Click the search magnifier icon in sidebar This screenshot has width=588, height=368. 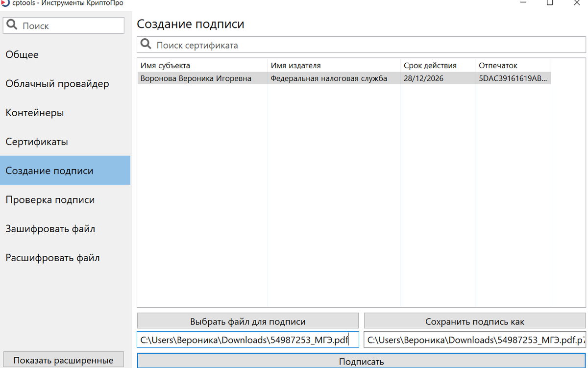click(x=12, y=25)
